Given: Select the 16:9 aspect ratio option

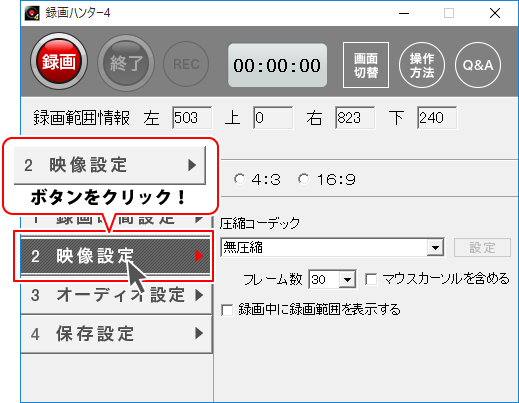Looking at the screenshot, I should click(303, 179).
